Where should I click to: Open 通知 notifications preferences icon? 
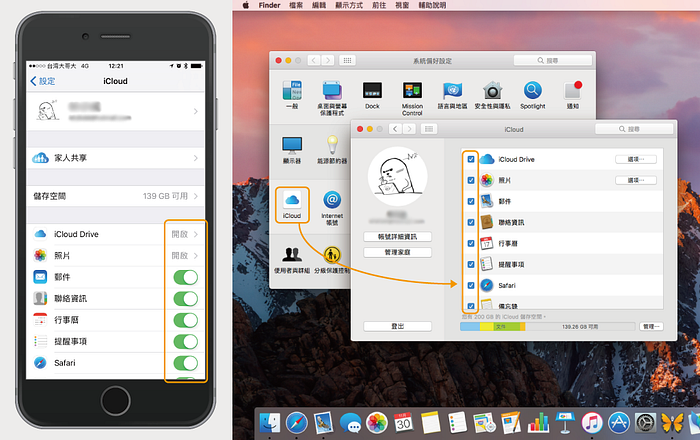[x=573, y=91]
